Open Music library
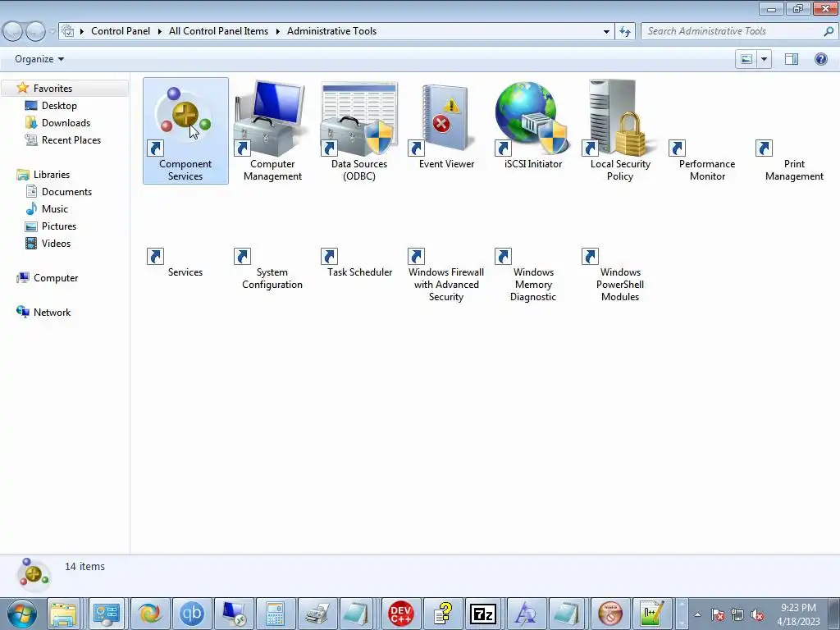 [55, 209]
